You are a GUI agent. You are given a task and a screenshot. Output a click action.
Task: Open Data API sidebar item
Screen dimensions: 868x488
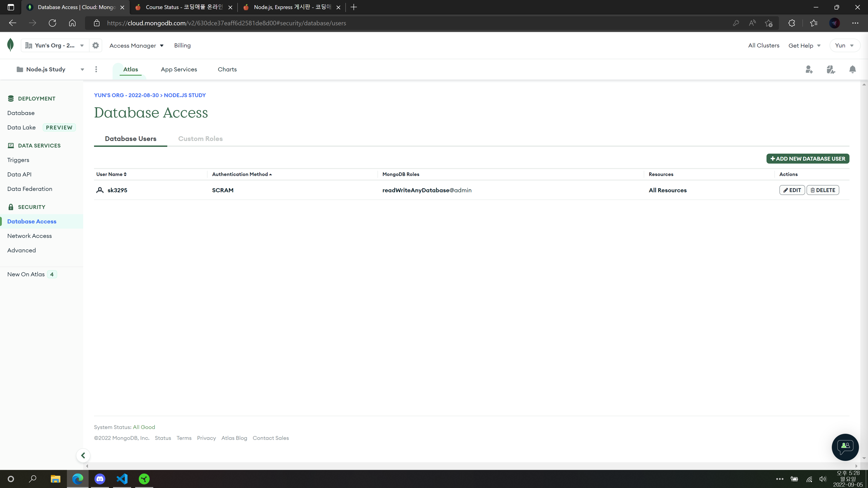[x=19, y=174]
